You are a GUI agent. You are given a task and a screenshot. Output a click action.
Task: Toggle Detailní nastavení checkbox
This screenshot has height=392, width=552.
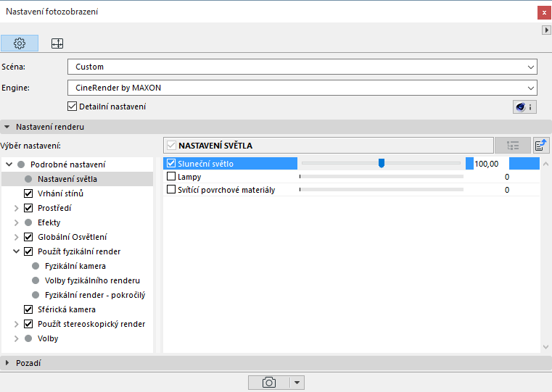(72, 107)
